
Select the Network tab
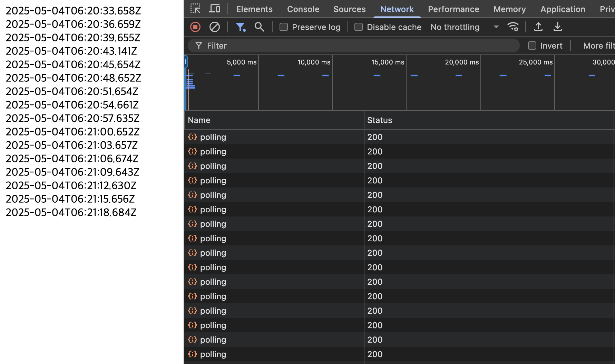click(397, 9)
